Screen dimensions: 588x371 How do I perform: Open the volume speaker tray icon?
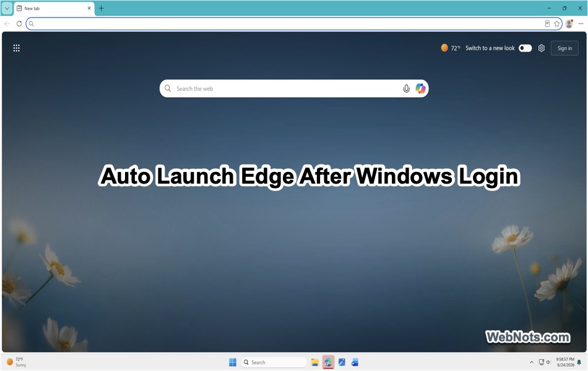coord(548,362)
